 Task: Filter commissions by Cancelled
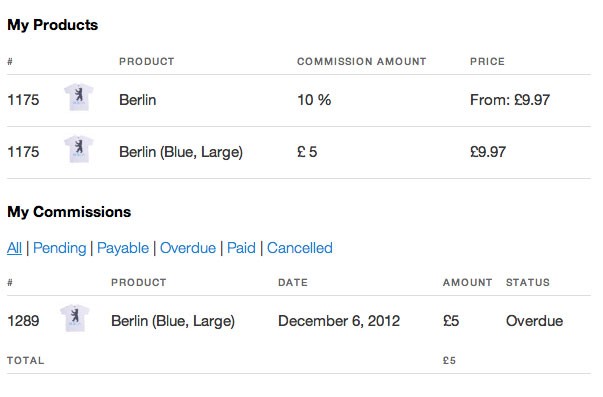(x=300, y=248)
